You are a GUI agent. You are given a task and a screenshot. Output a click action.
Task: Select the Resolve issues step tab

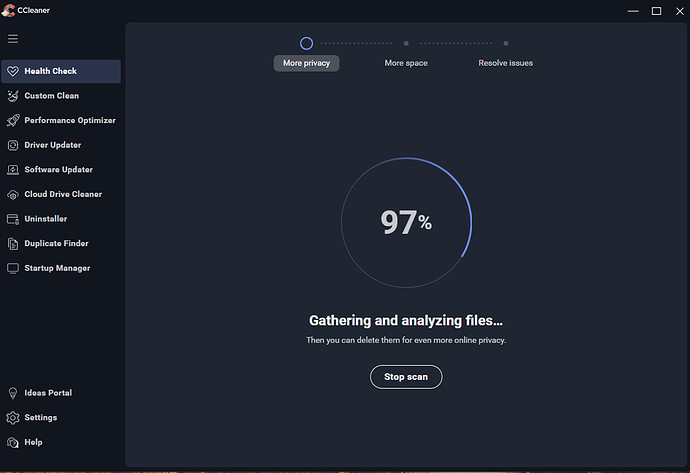click(505, 63)
